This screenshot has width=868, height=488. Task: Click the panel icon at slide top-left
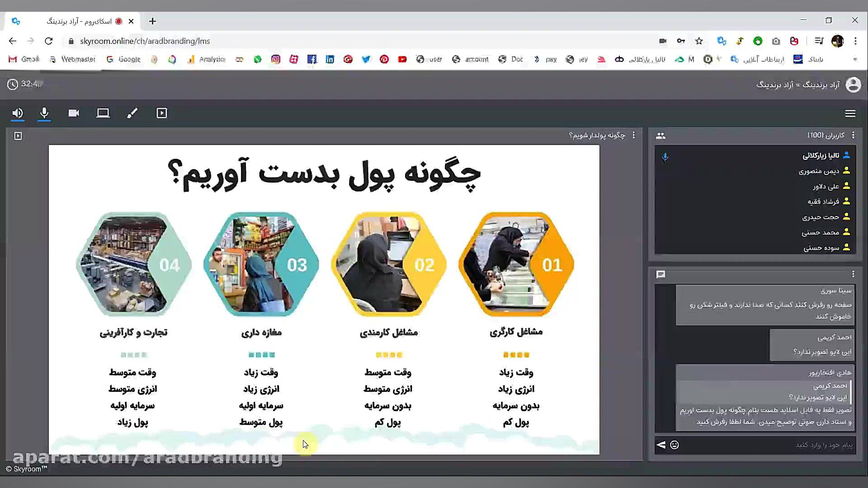18,136
